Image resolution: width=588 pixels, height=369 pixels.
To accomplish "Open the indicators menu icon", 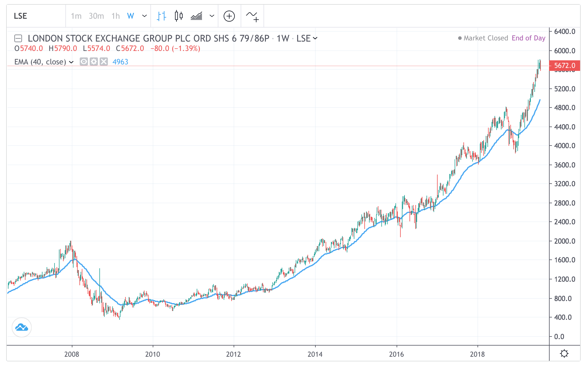I will click(x=252, y=16).
